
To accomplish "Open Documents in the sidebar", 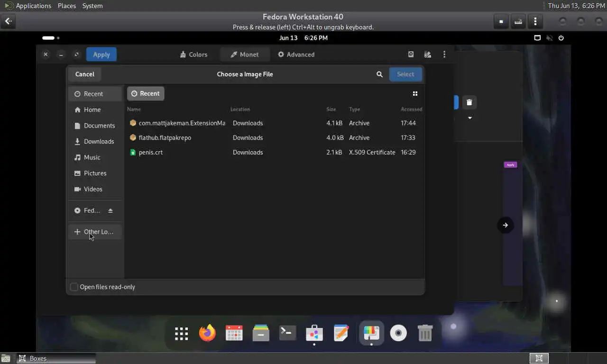I will pos(95,126).
